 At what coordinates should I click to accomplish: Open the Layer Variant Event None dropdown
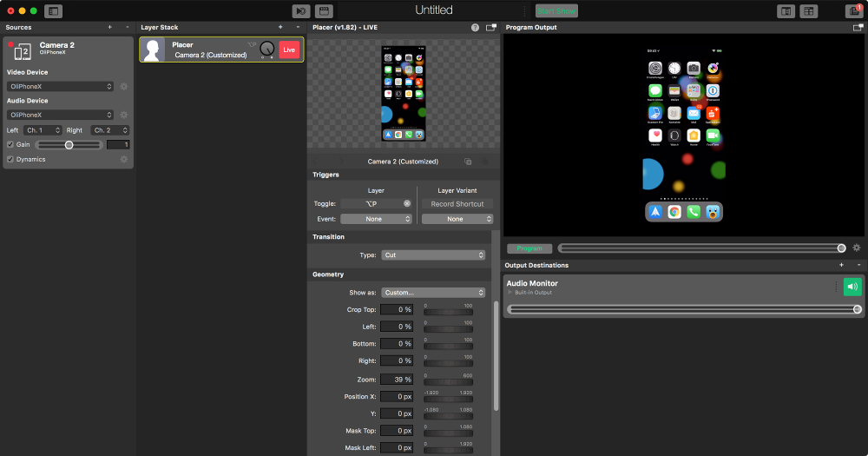[x=457, y=219]
